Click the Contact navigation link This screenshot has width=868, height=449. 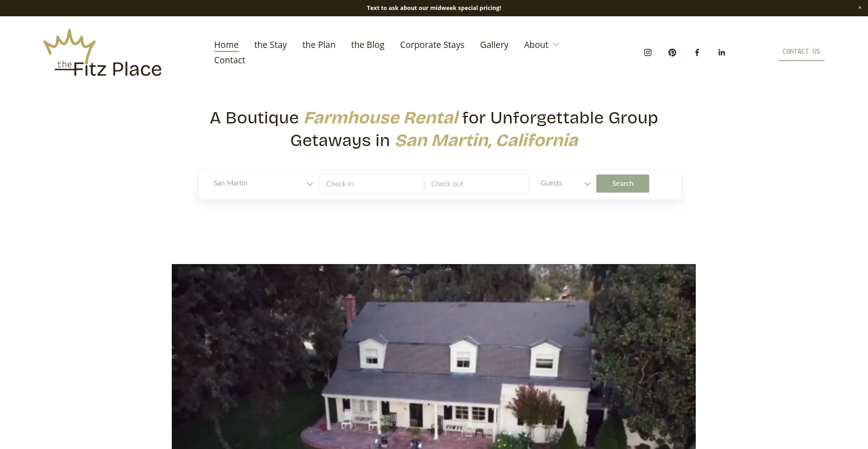(x=229, y=60)
